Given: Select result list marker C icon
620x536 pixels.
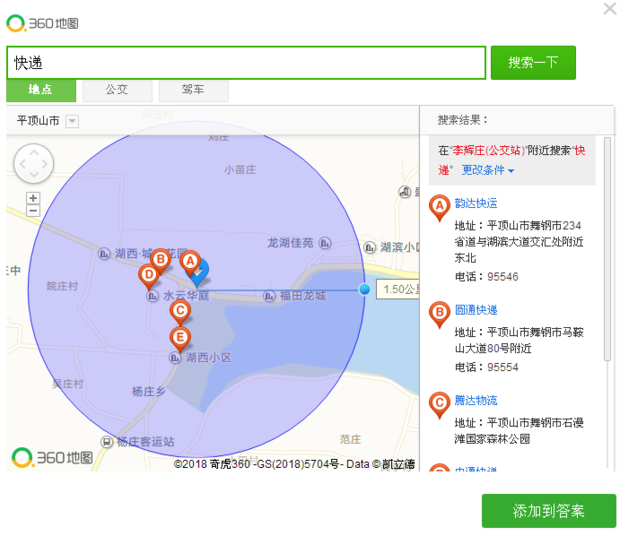Looking at the screenshot, I should click(439, 405).
